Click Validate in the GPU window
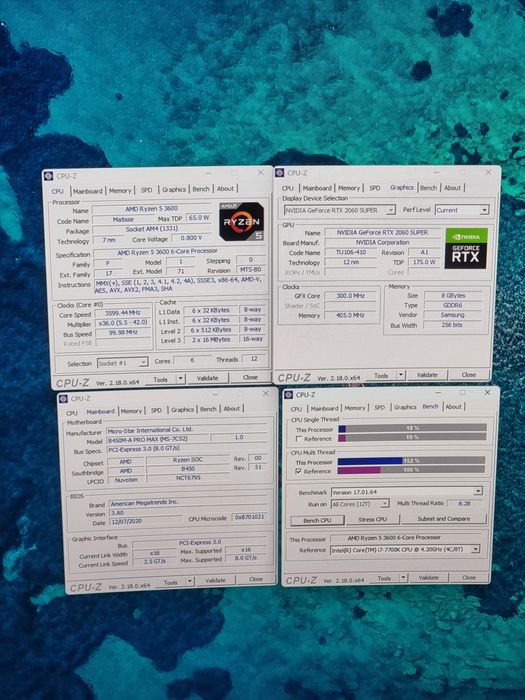This screenshot has width=525, height=700. point(427,375)
